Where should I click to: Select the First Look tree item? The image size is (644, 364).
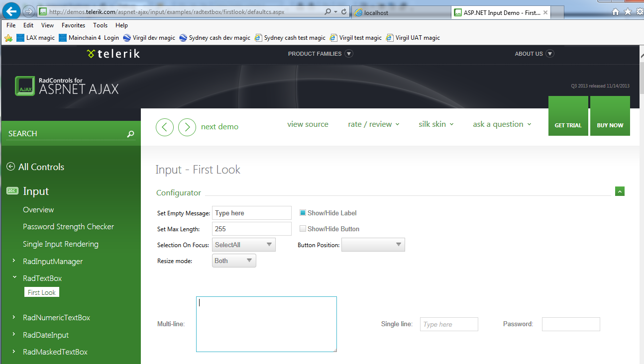point(42,292)
